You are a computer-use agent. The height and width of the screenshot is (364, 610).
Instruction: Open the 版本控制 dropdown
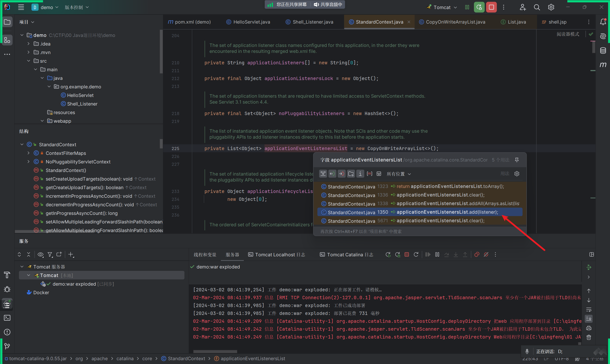pos(76,7)
